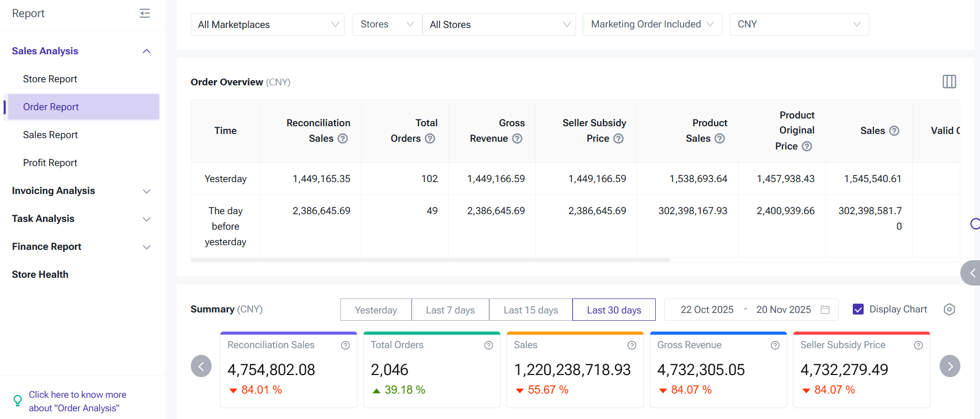980x419 pixels.
Task: Click help icon beside Reconciliation Sales header
Action: coord(342,139)
